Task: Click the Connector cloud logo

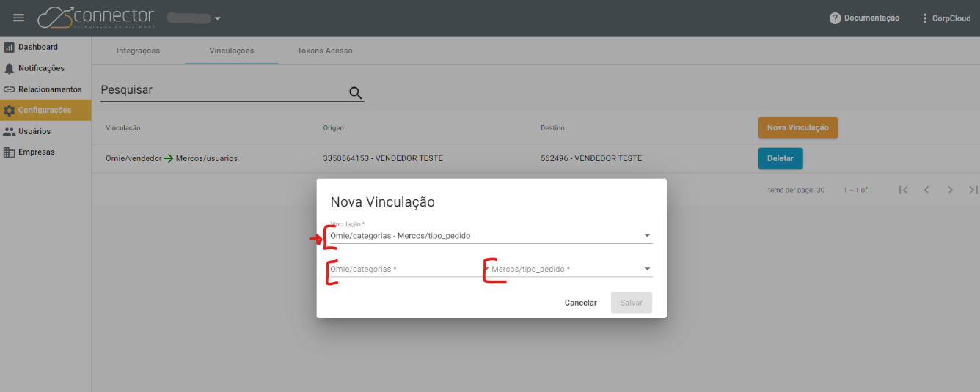Action: pos(96,18)
